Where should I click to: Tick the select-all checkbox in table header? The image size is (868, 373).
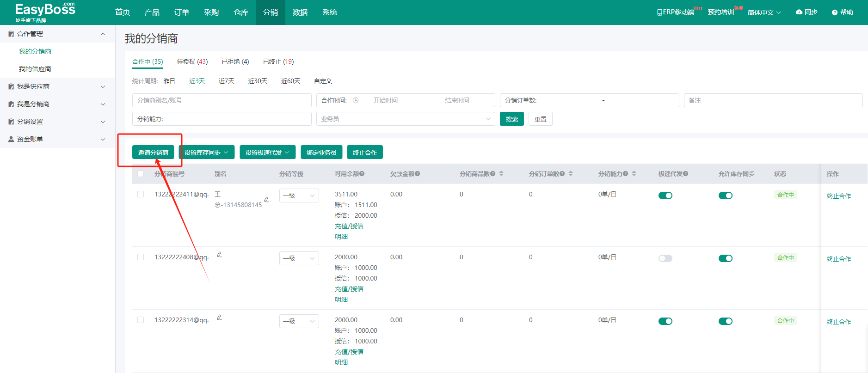tap(141, 174)
